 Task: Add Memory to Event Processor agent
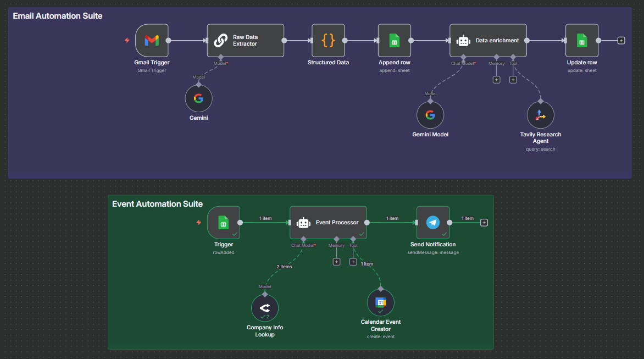coord(336,262)
